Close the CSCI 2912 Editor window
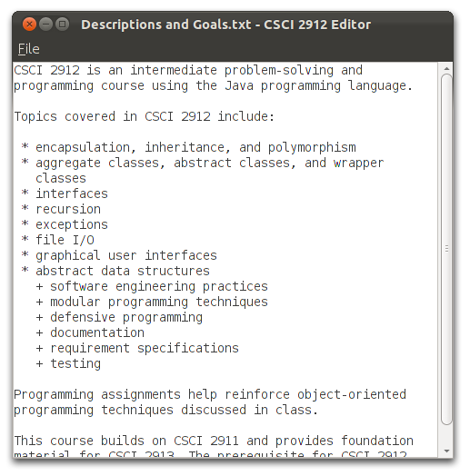The height and width of the screenshot is (476, 470). 29,25
